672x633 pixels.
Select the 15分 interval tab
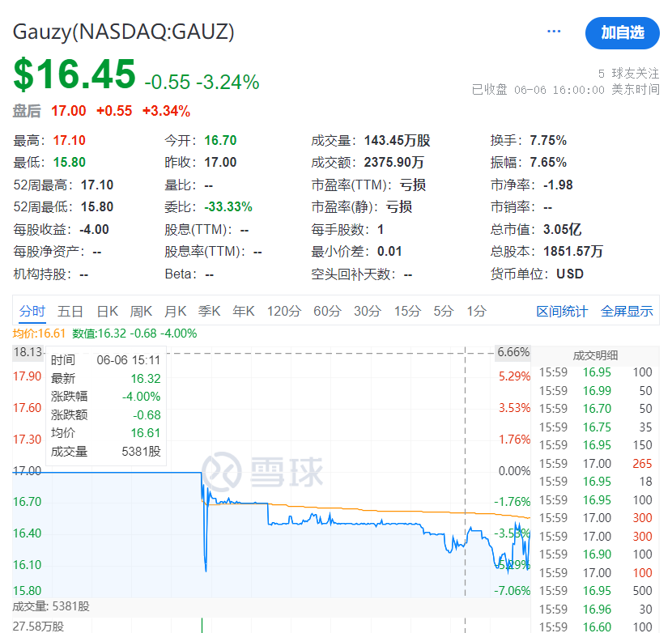point(407,311)
